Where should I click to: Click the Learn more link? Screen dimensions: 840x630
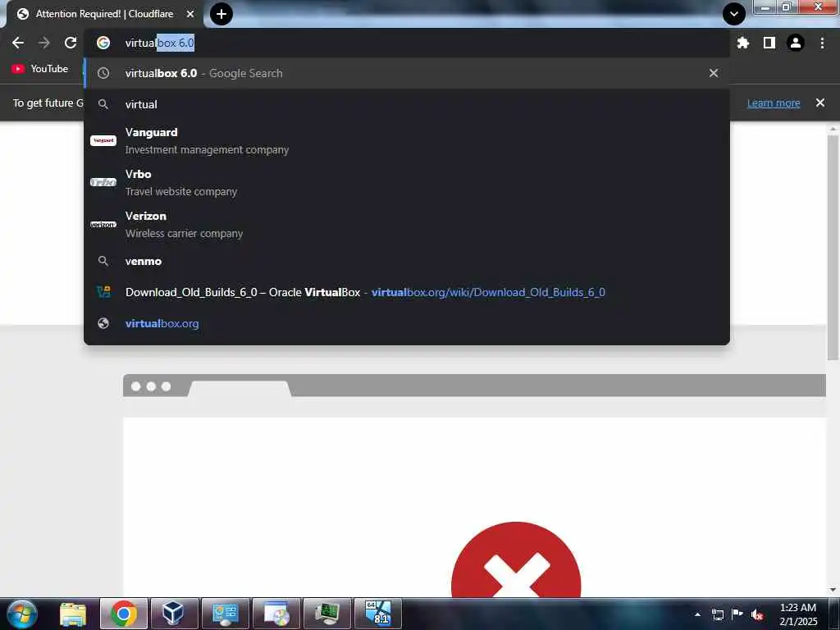pos(774,103)
